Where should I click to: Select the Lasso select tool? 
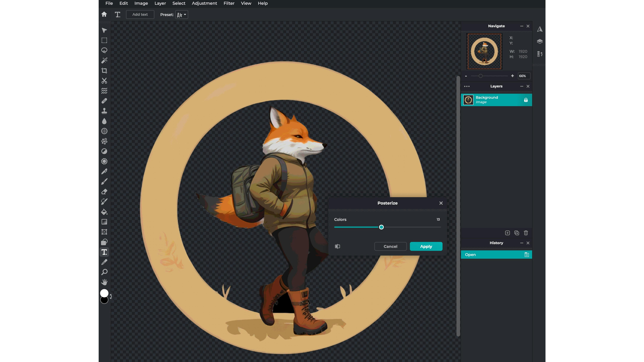pos(104,50)
